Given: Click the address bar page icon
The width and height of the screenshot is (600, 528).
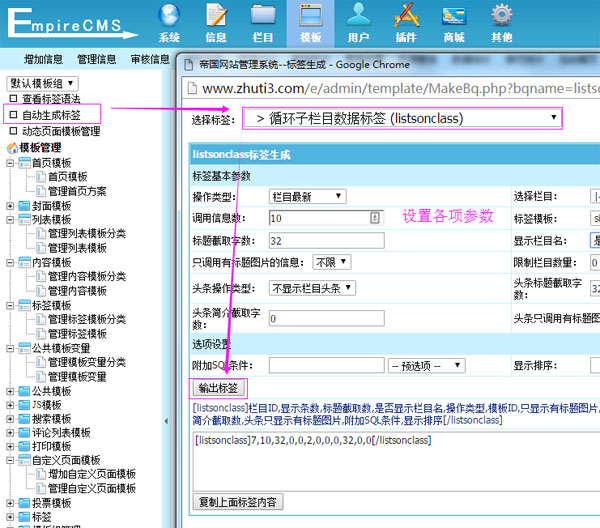Looking at the screenshot, I should tap(192, 88).
